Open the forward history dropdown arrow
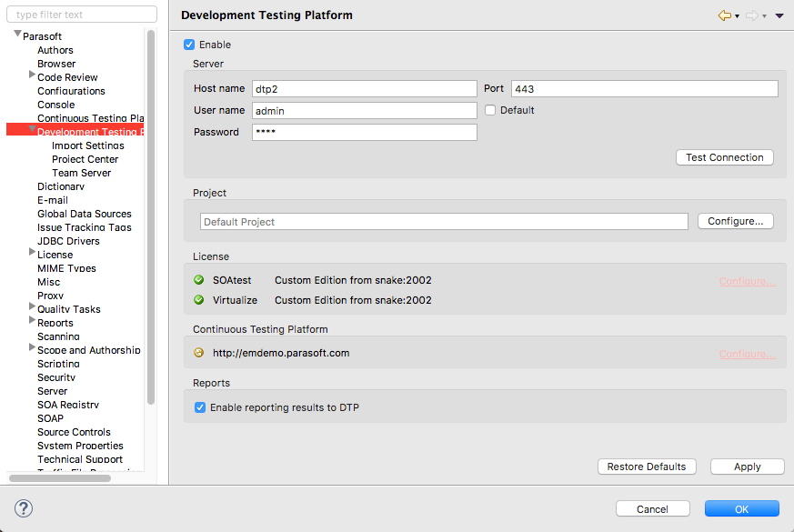This screenshot has width=794, height=532. 765,16
